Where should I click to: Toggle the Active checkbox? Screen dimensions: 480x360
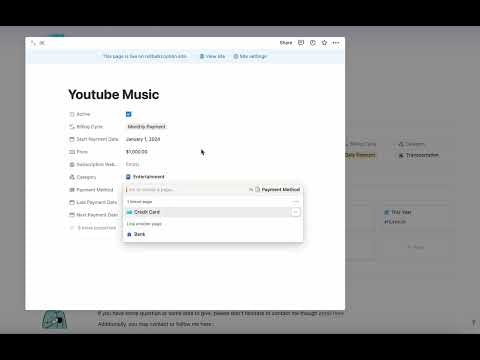[129, 114]
